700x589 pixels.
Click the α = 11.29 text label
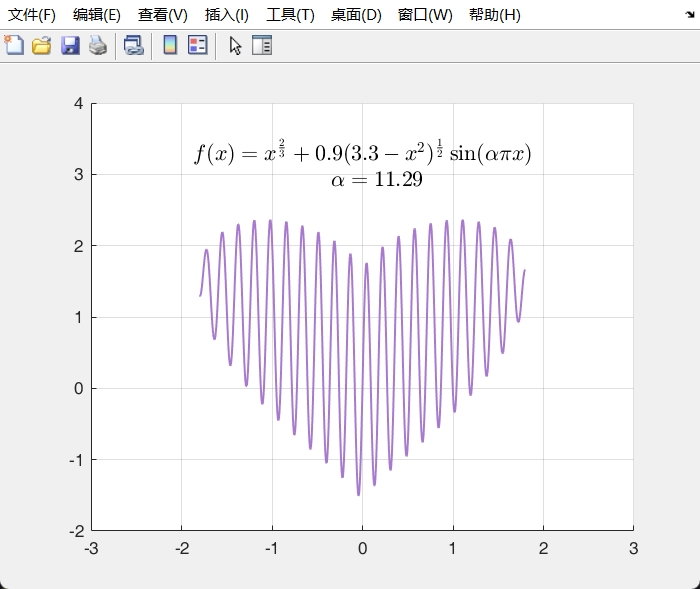tap(376, 180)
